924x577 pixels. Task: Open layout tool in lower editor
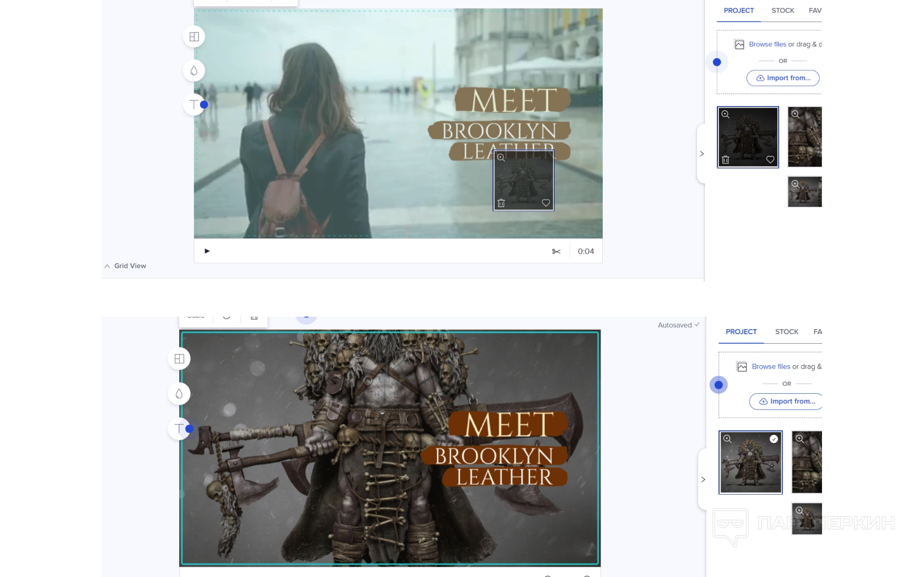pyautogui.click(x=179, y=359)
